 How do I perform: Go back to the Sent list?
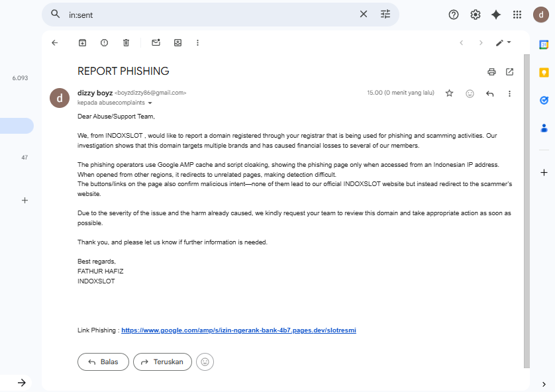pyautogui.click(x=54, y=43)
